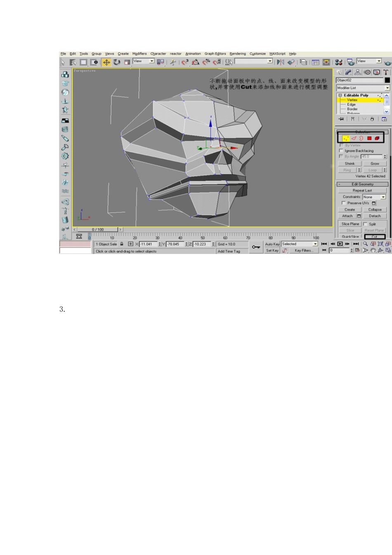This screenshot has width=392, height=555.
Task: Switch to the Display command panel tab
Action: pos(377,72)
